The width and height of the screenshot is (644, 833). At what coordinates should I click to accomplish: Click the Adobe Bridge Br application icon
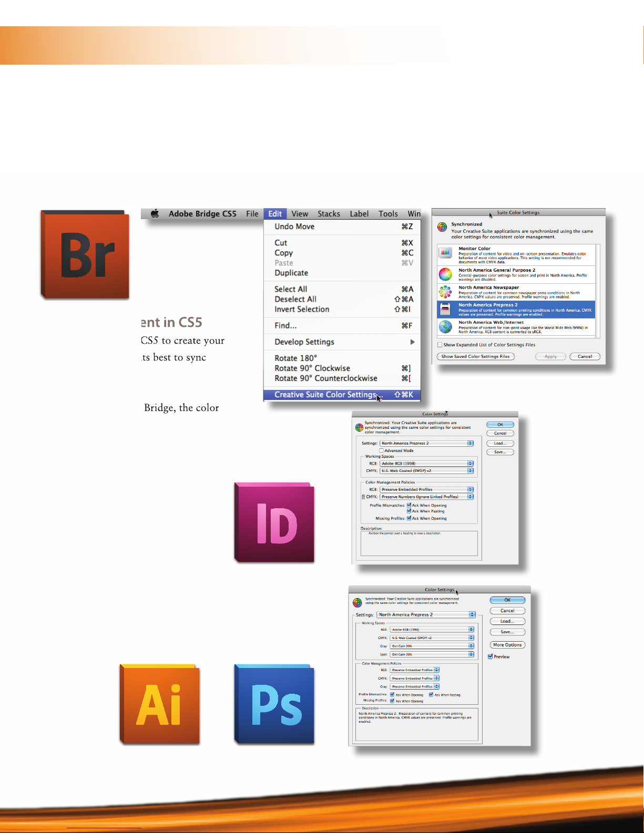coord(85,255)
